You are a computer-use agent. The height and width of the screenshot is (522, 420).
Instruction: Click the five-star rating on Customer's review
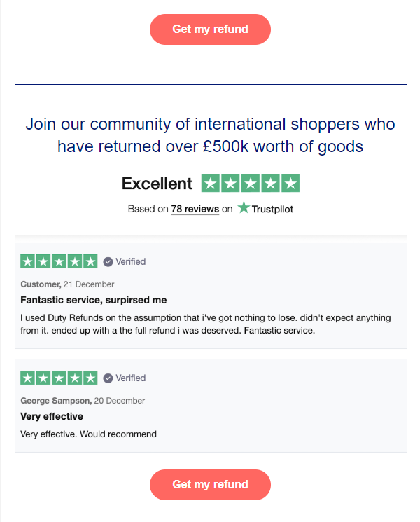(x=59, y=262)
